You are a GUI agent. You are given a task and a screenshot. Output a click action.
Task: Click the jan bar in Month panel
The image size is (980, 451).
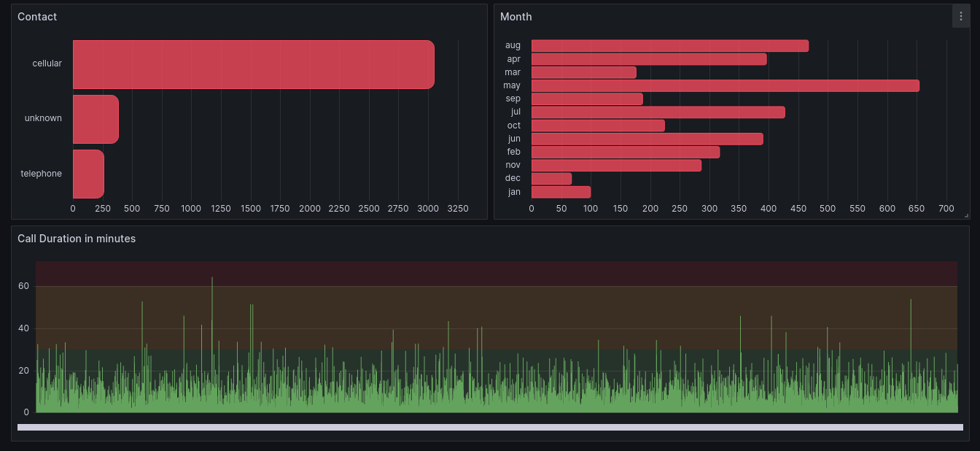pyautogui.click(x=560, y=192)
